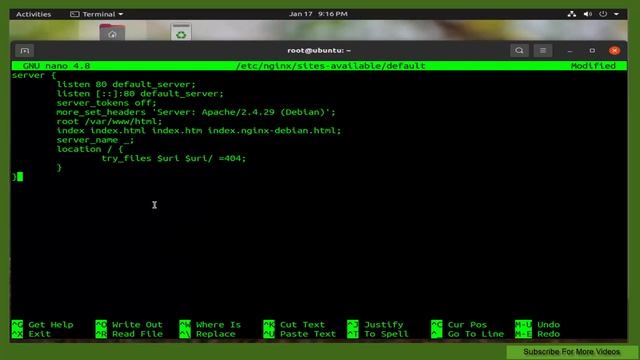Click the 'Replace' shortcut
This screenshot has width=640, height=360.
(x=207, y=334)
